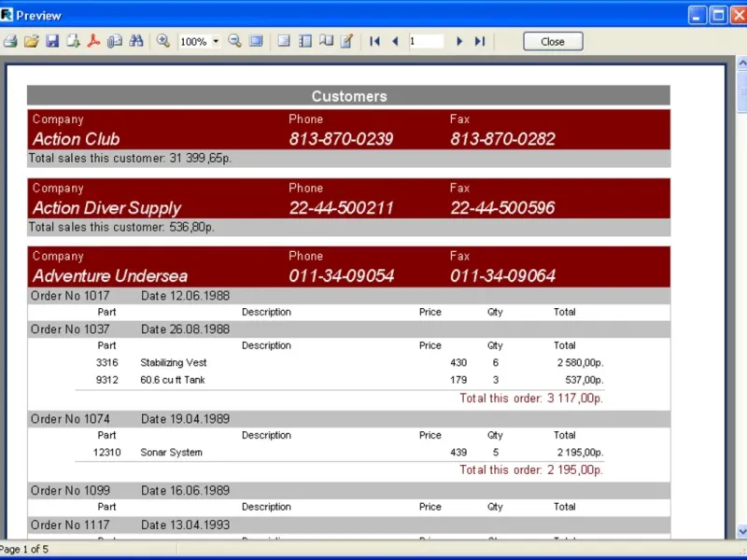
Task: Go to the first page
Action: (x=374, y=41)
